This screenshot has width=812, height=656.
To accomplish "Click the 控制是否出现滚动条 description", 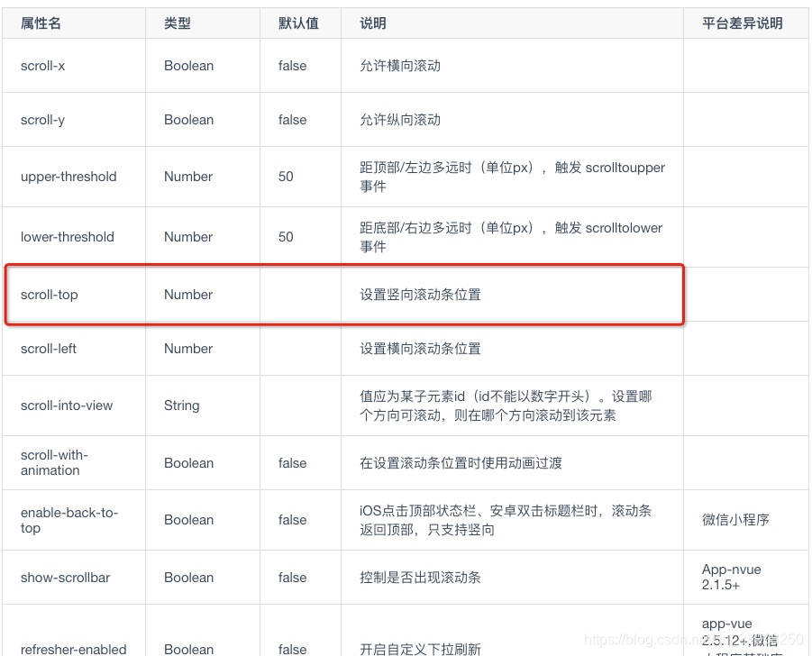I will click(421, 578).
